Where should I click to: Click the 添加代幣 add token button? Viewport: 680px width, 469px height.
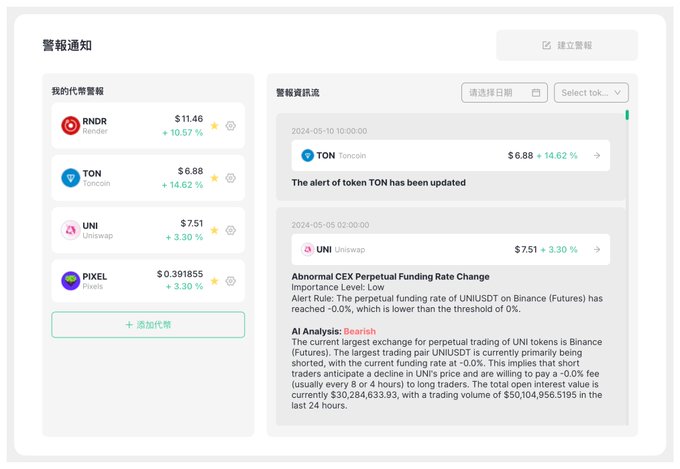[148, 325]
